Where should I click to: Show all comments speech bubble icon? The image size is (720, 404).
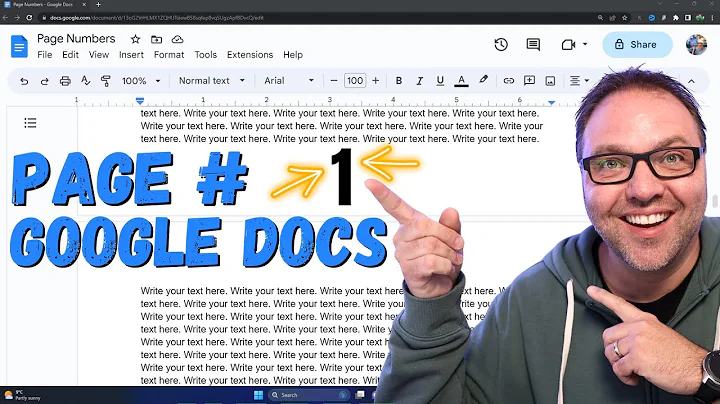coord(533,45)
